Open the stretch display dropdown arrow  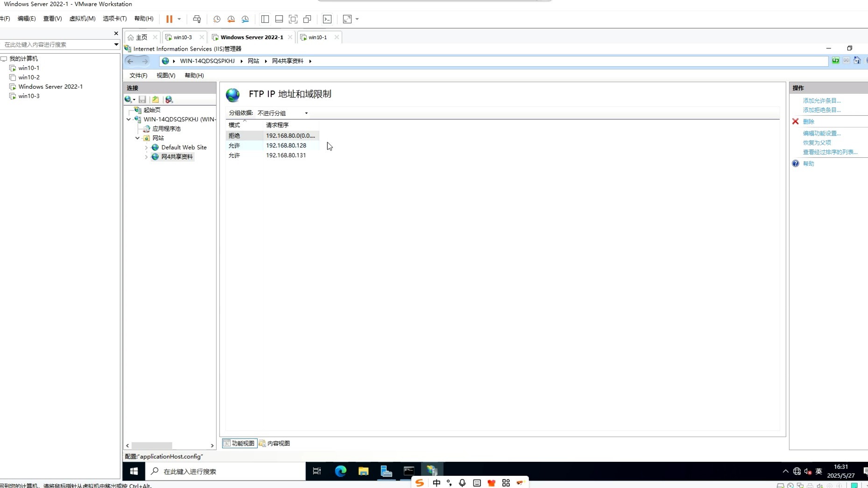pyautogui.click(x=357, y=19)
